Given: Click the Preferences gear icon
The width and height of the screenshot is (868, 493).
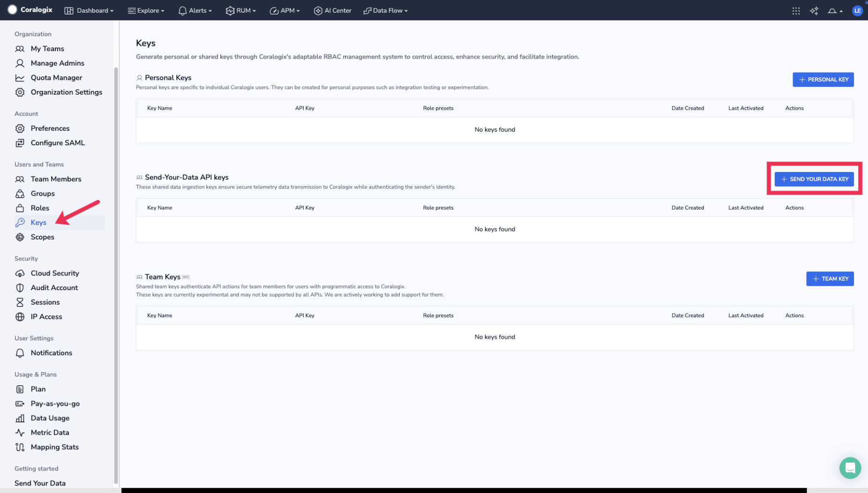Looking at the screenshot, I should click(20, 128).
